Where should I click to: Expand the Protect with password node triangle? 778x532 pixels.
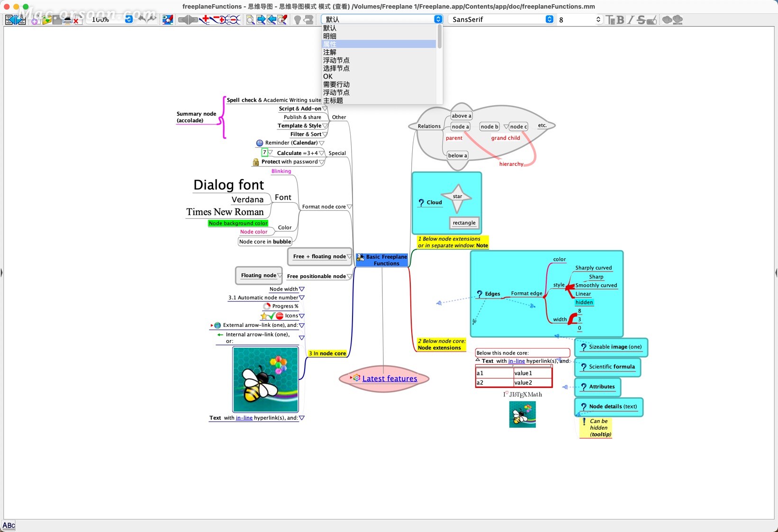322,162
